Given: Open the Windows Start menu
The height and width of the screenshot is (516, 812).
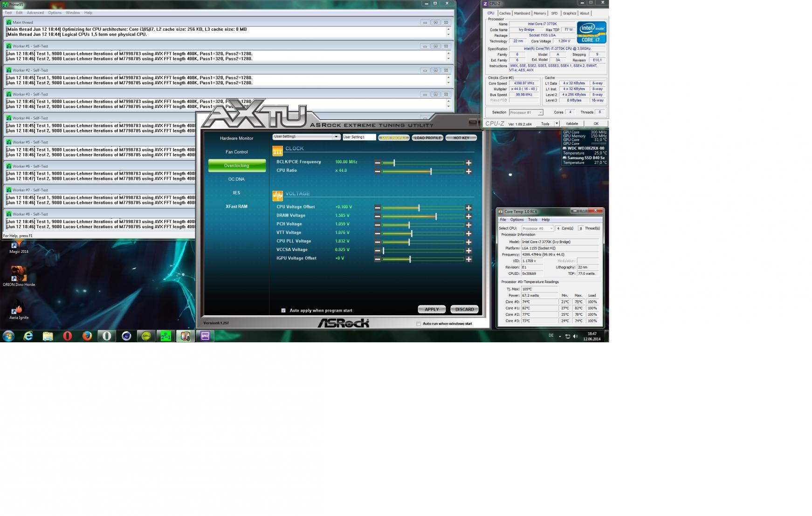Looking at the screenshot, I should [8, 336].
